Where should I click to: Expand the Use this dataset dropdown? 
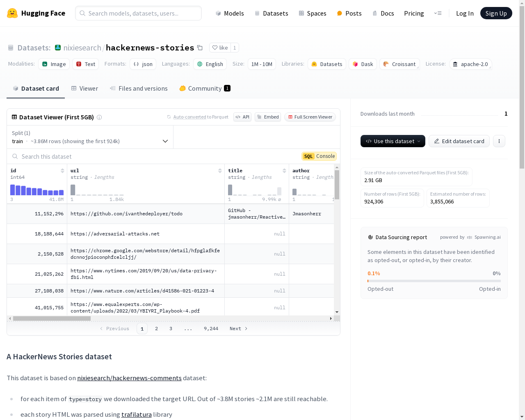click(x=393, y=141)
